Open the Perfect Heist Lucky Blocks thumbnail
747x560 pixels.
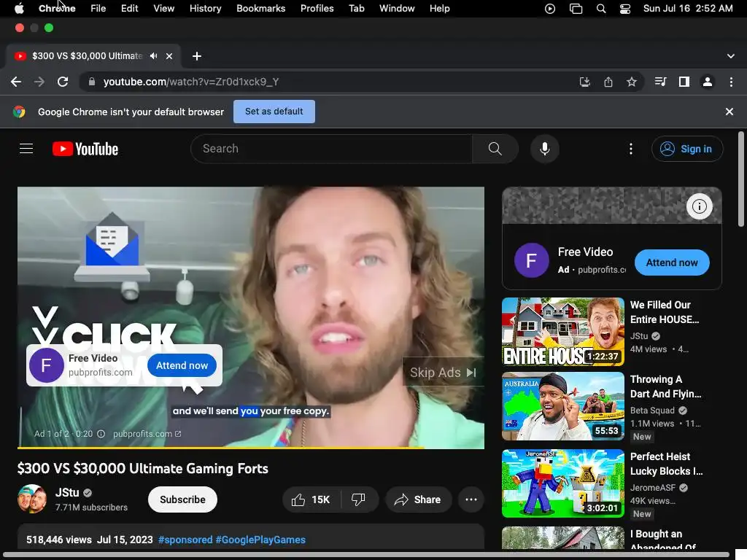pyautogui.click(x=563, y=483)
